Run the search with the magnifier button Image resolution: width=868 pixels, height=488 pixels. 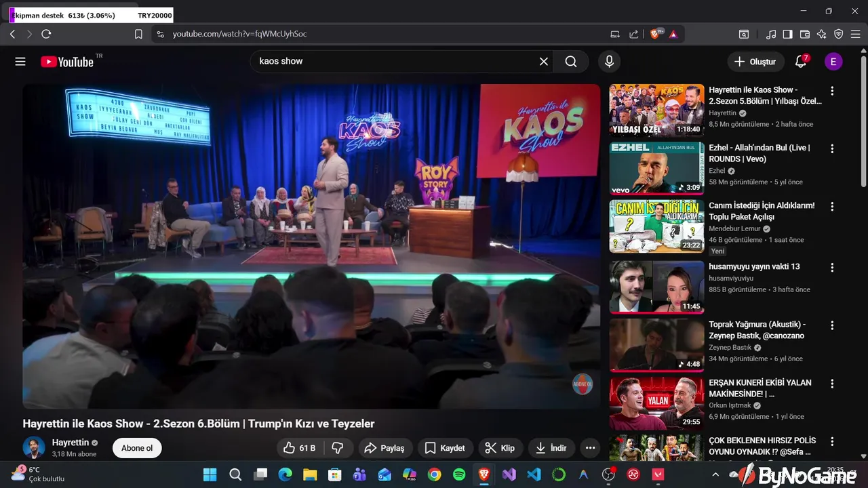(571, 62)
